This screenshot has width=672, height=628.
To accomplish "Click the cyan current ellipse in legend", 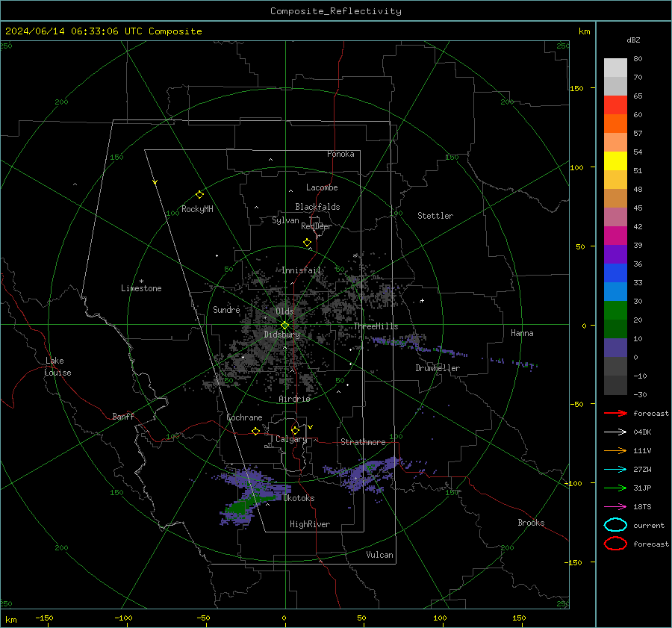I will (615, 525).
